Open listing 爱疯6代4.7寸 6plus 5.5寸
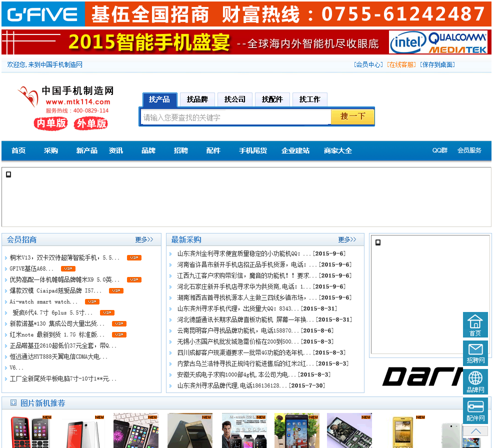 tap(52, 313)
